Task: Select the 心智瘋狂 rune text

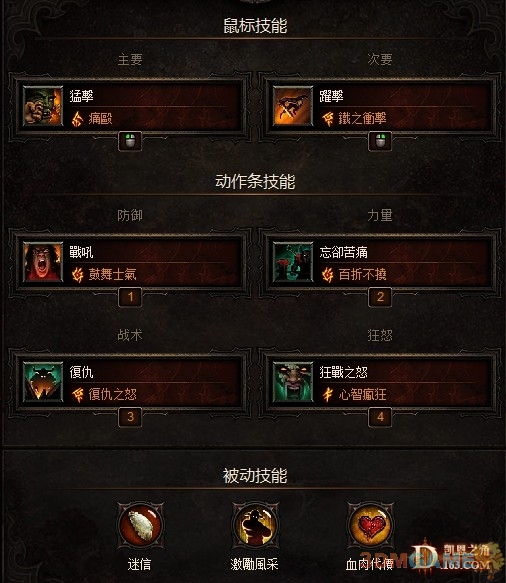Action: click(x=362, y=395)
